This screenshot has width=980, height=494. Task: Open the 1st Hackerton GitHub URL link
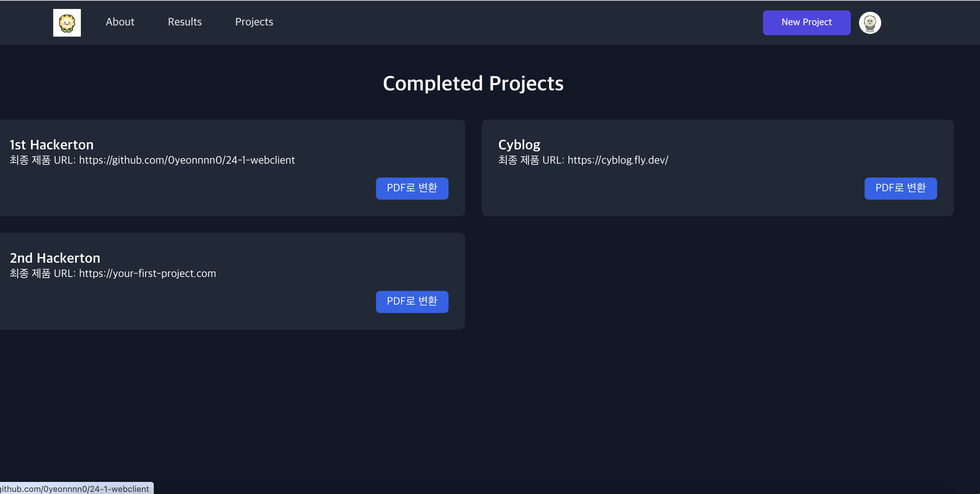pos(186,160)
